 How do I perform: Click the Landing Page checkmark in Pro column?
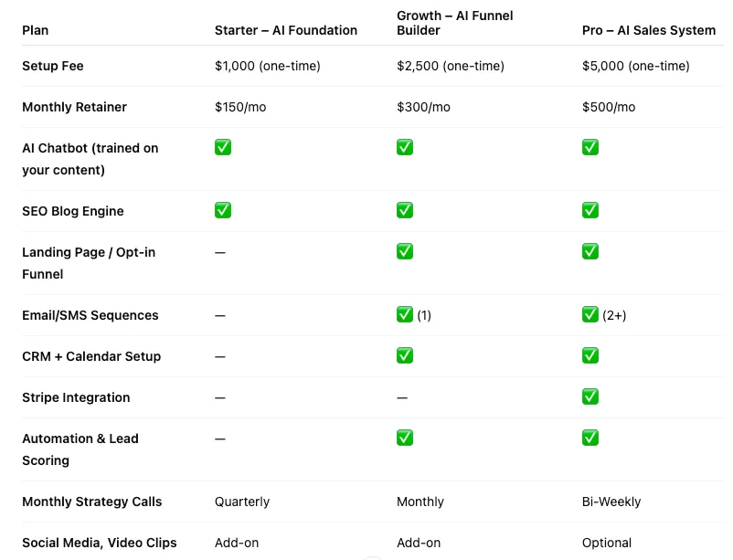(590, 251)
